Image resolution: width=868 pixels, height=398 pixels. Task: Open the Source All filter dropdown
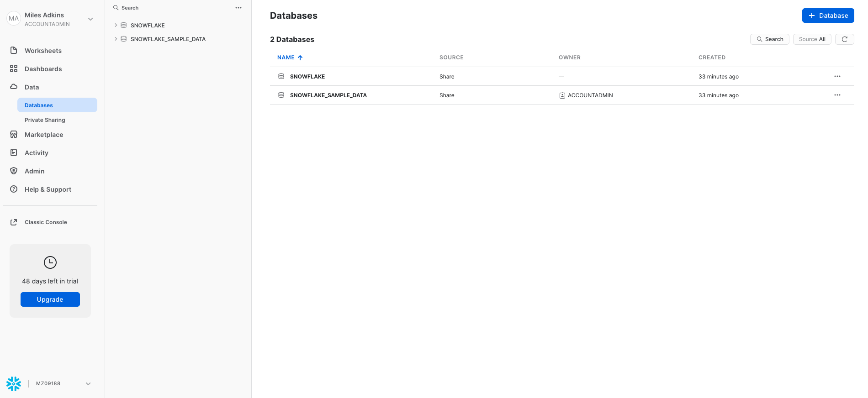point(812,39)
